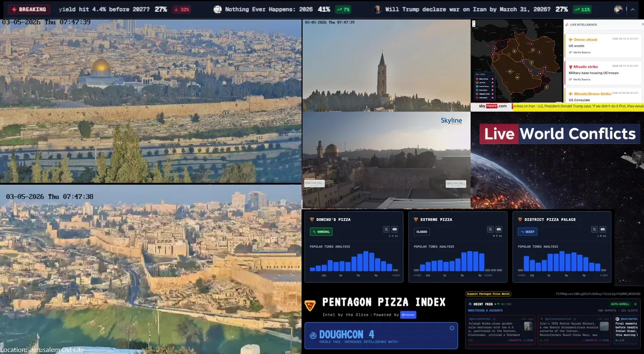Click the portrait icon beside Trump war question

click(x=377, y=9)
